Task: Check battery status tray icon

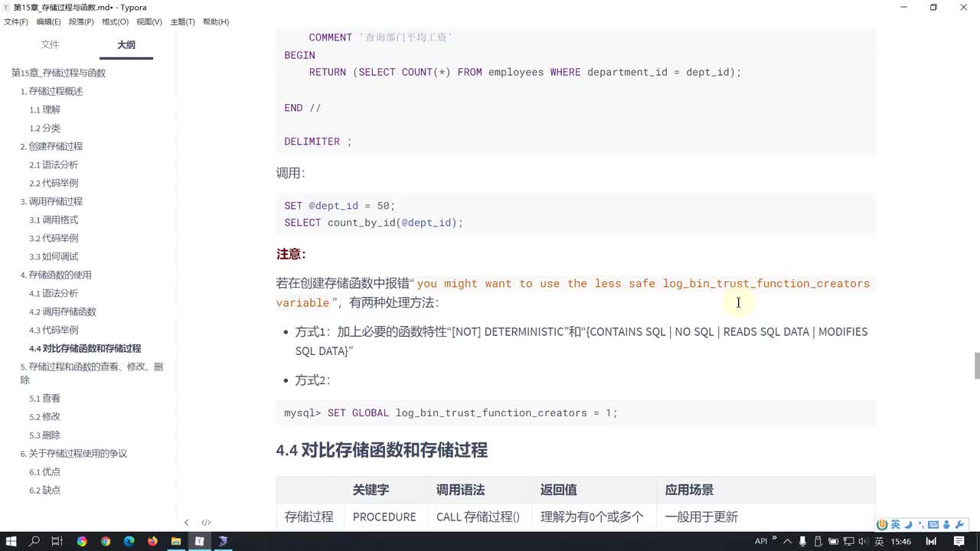Action: point(833,541)
